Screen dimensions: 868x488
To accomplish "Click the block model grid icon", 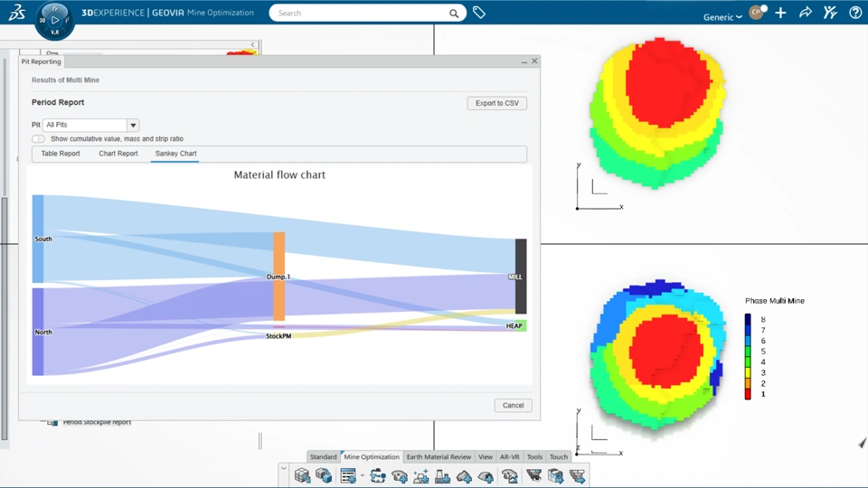I will click(302, 476).
